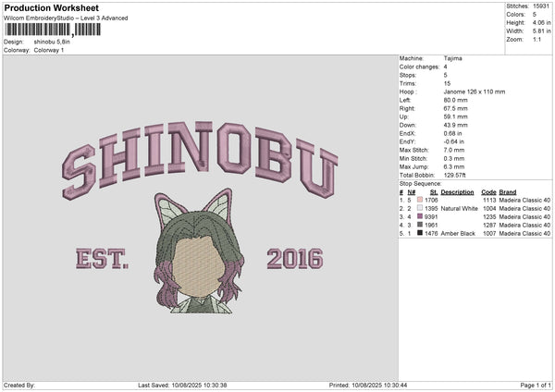Click 'Wilcom EmbroideryStudio – Level 3 Advanced' text
Viewport: 555px width, 392px height.
[66, 18]
